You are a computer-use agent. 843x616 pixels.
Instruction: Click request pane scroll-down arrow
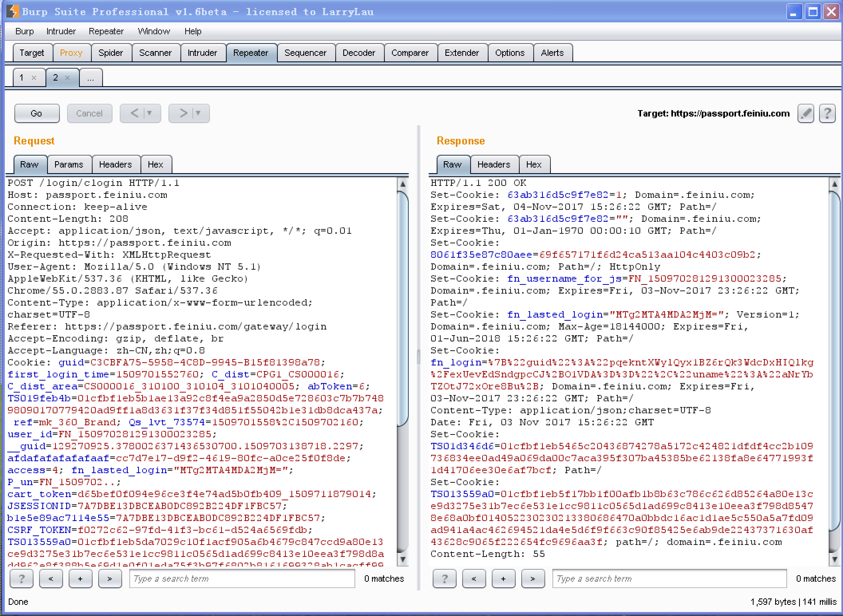point(403,559)
